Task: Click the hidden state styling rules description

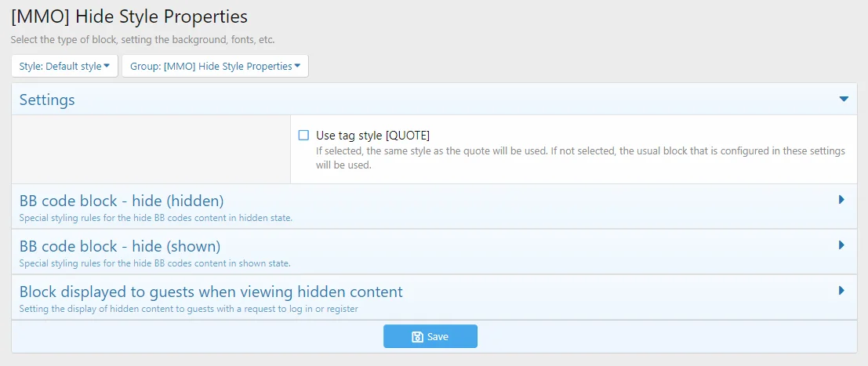Action: 155,218
